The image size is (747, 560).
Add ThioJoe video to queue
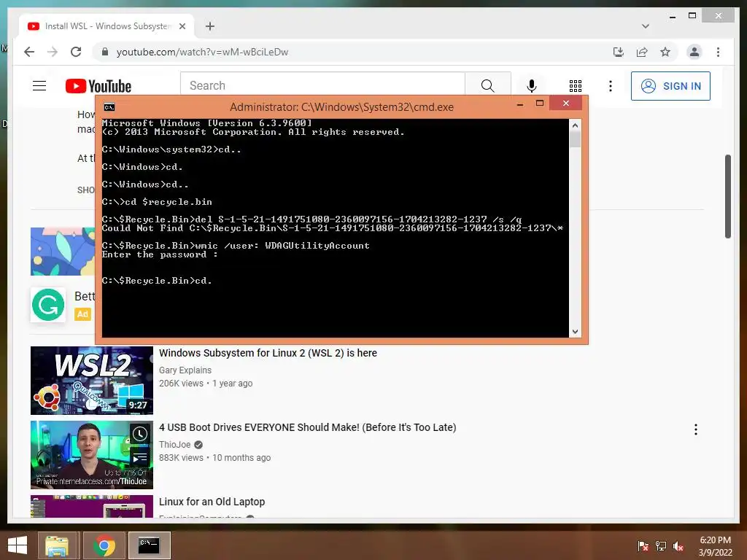(x=139, y=458)
